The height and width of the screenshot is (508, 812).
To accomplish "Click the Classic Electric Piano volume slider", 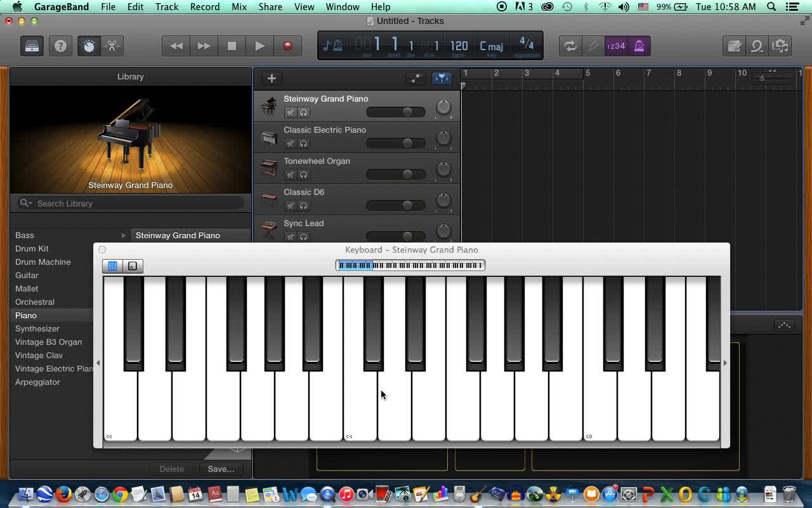I will tap(396, 144).
